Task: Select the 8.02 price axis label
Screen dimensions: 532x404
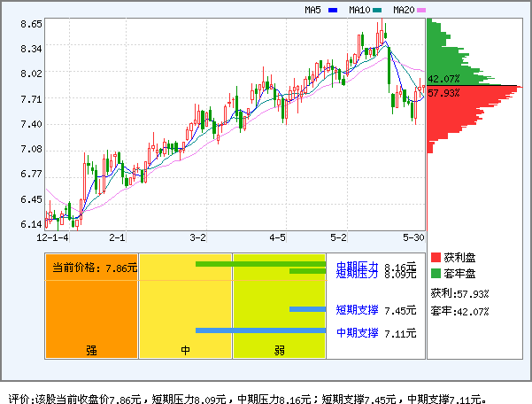Action: [x=31, y=74]
